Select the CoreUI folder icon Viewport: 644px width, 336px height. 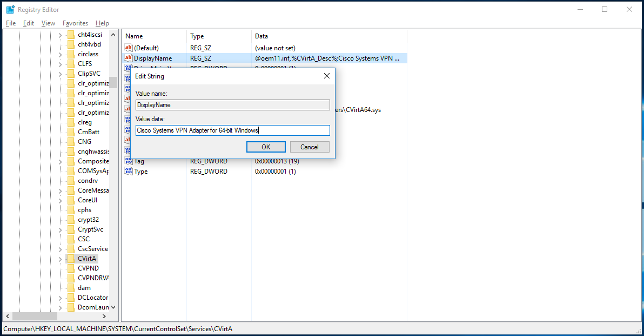tap(71, 200)
